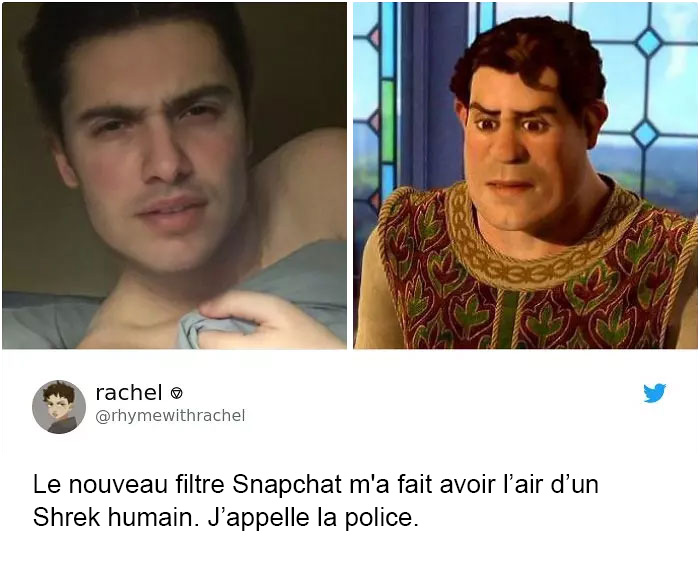700x567 pixels.
Task: Click the lower blue diamond windowpane
Action: point(646,133)
